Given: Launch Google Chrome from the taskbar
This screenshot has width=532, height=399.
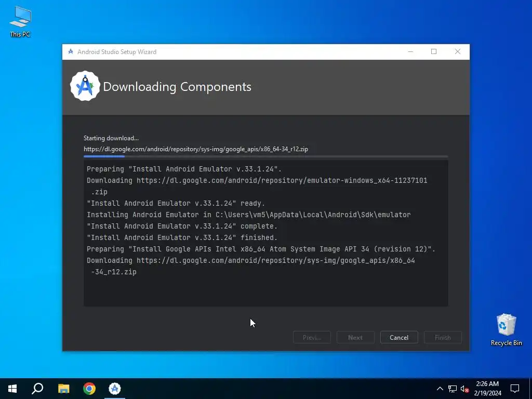Looking at the screenshot, I should click(89, 389).
